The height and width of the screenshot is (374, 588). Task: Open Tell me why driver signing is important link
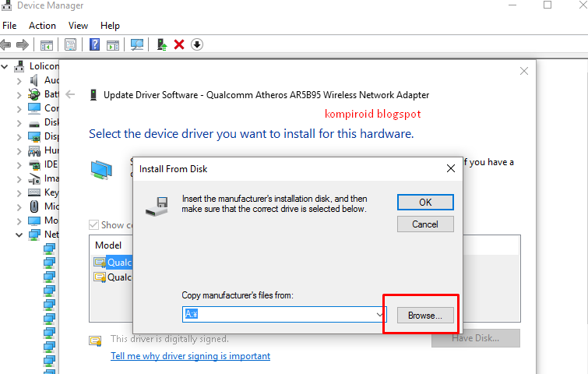click(x=191, y=356)
